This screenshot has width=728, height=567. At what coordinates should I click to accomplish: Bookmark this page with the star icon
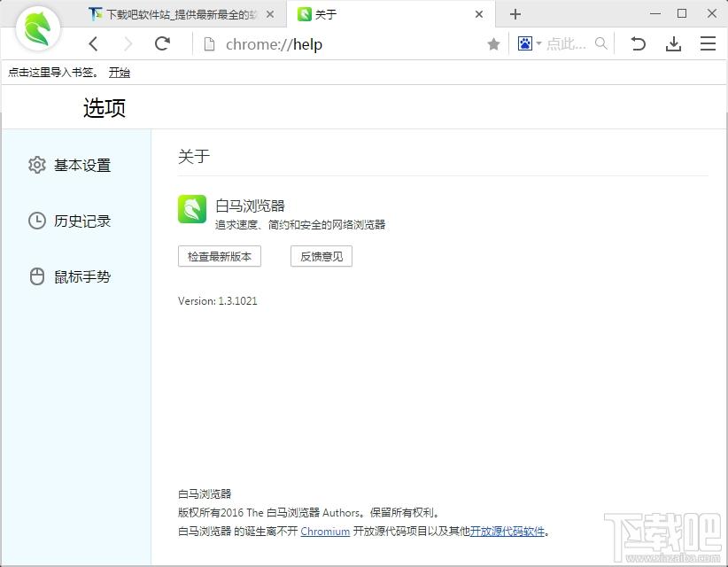(493, 44)
